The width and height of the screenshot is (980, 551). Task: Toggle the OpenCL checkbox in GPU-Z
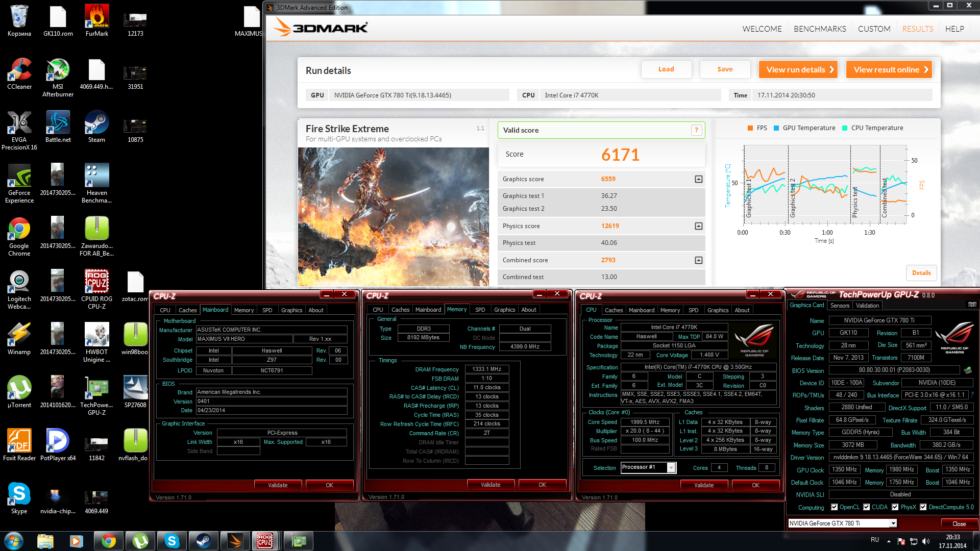834,507
